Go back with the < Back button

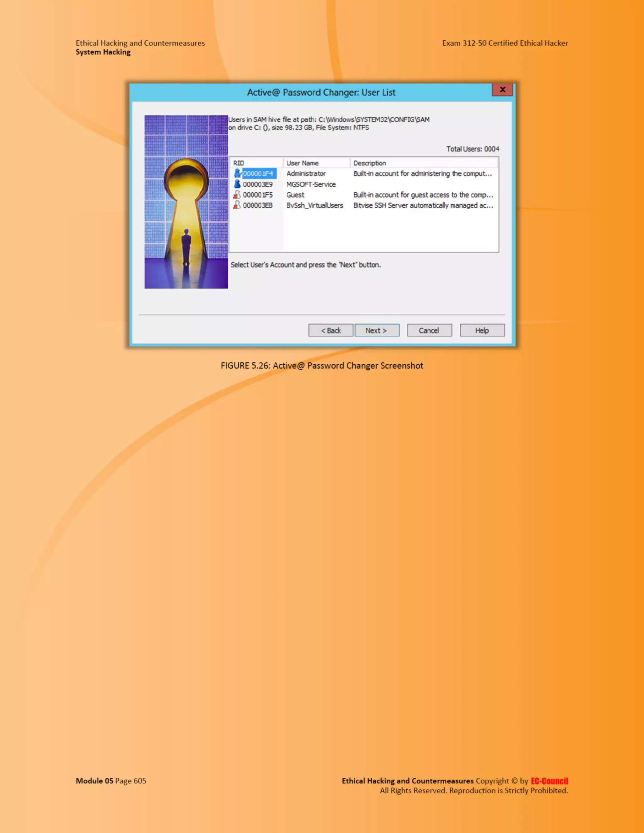point(330,330)
